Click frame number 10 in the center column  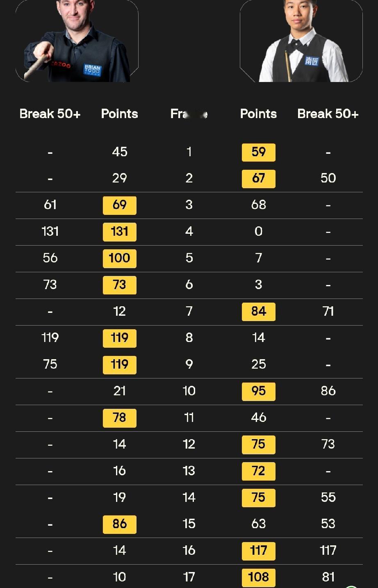click(189, 391)
